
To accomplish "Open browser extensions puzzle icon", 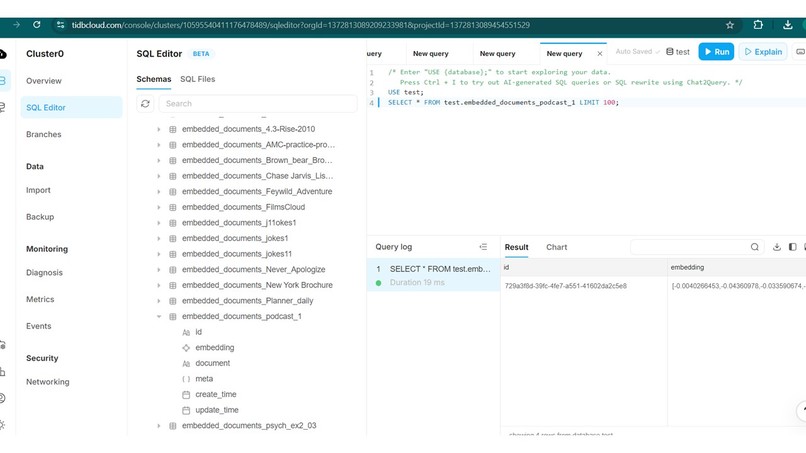I will click(x=758, y=25).
